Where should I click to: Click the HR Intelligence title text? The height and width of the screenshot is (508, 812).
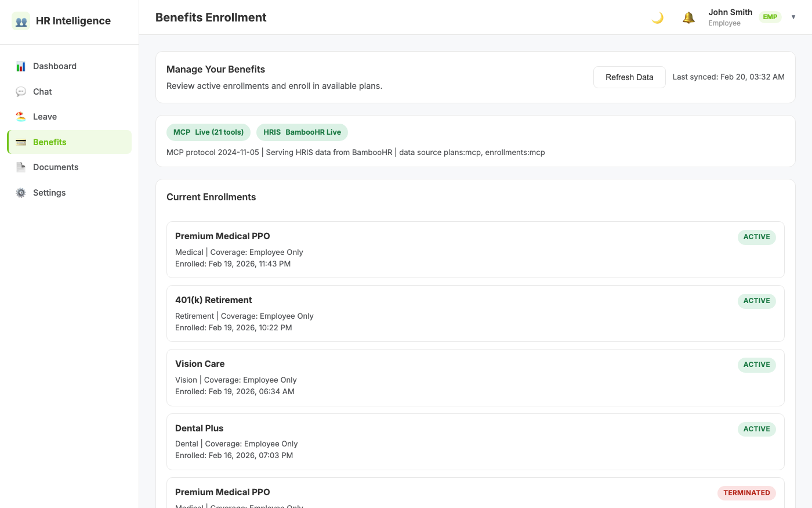73,21
